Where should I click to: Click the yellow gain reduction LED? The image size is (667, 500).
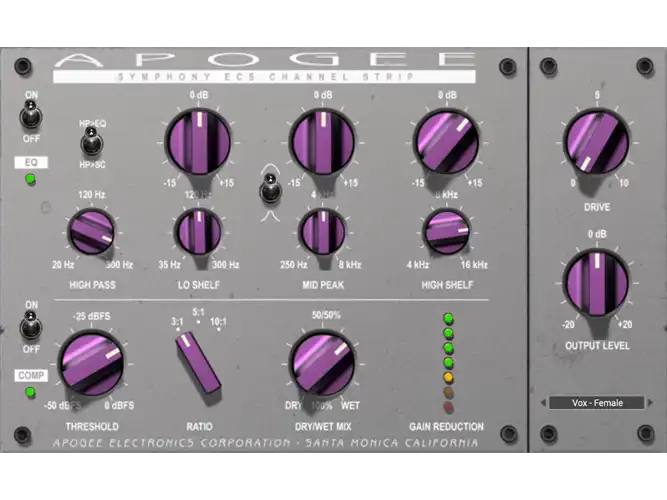pyautogui.click(x=448, y=377)
